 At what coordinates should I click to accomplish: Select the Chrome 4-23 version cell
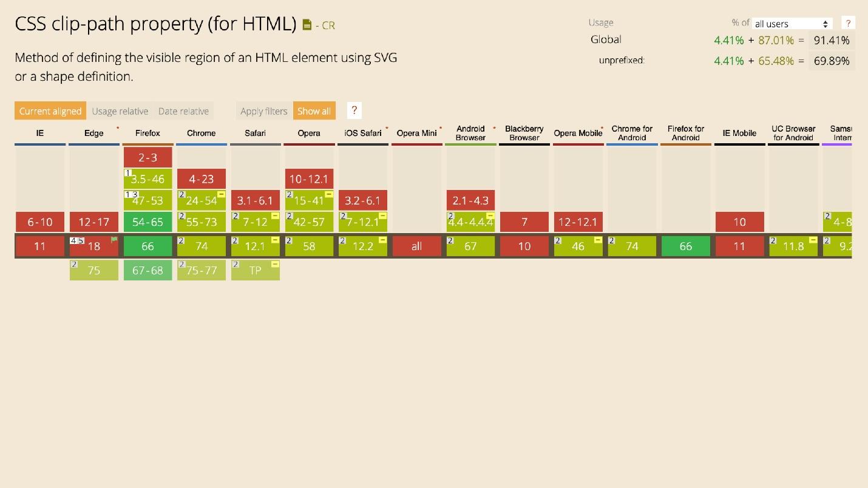coord(202,179)
